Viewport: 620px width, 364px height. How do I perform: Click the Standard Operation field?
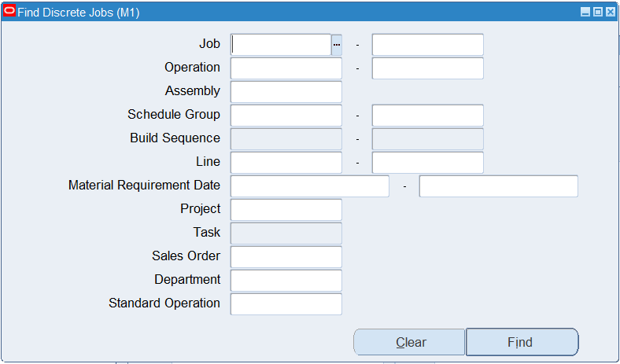point(286,304)
